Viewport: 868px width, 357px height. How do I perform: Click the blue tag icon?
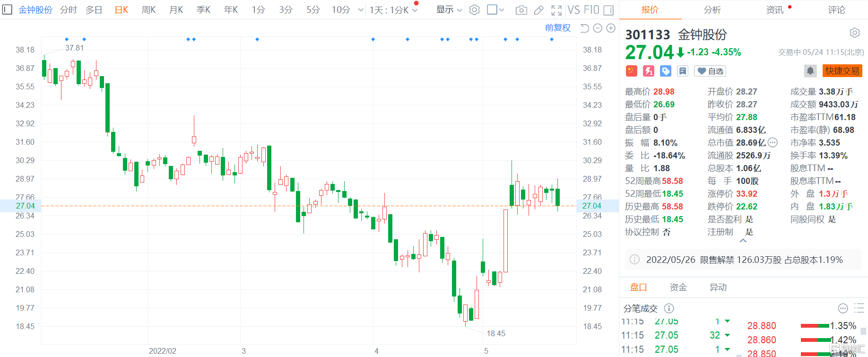(x=666, y=71)
